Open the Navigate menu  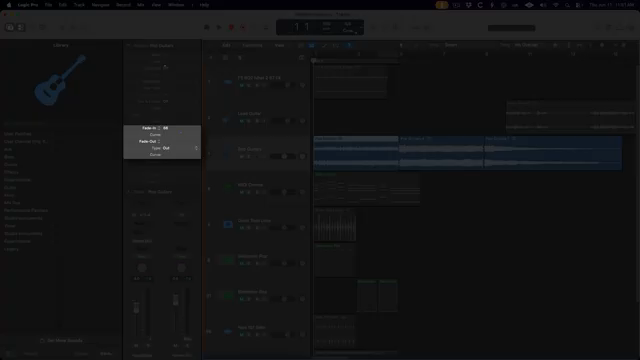[x=100, y=5]
